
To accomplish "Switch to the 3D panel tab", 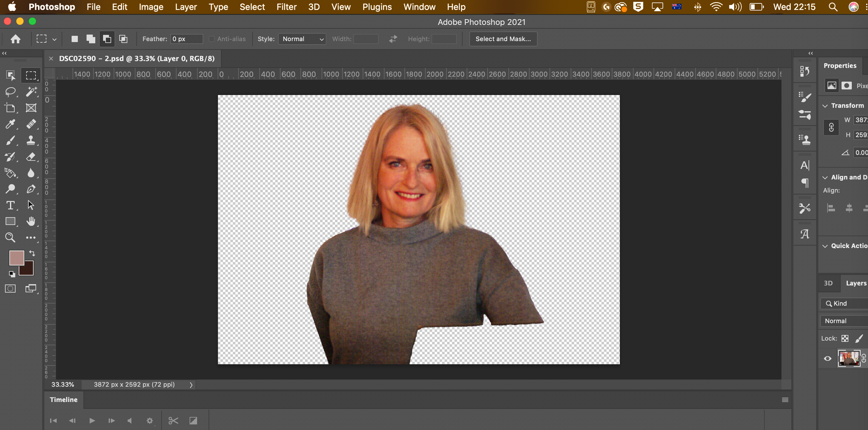I will coord(828,283).
